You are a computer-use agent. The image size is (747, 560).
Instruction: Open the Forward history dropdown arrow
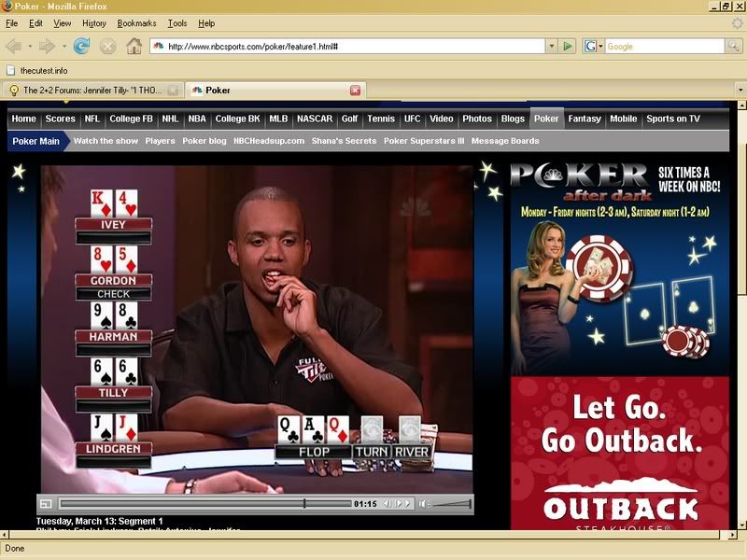click(63, 46)
